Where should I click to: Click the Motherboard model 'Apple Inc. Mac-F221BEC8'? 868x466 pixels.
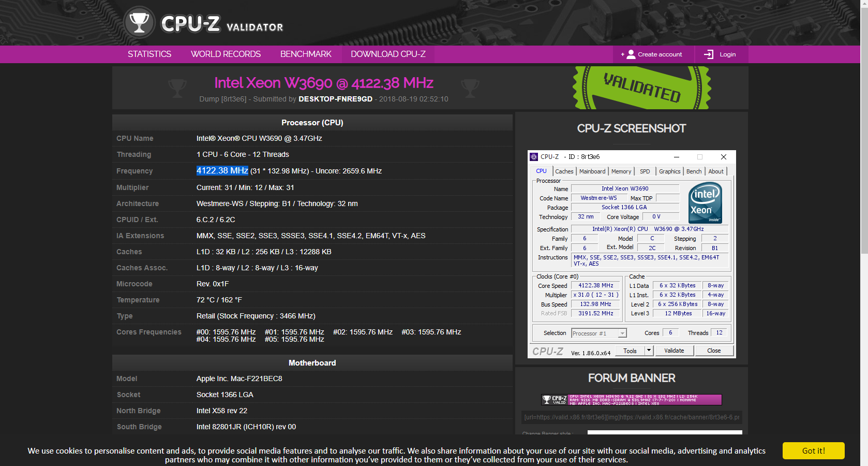[x=240, y=378]
